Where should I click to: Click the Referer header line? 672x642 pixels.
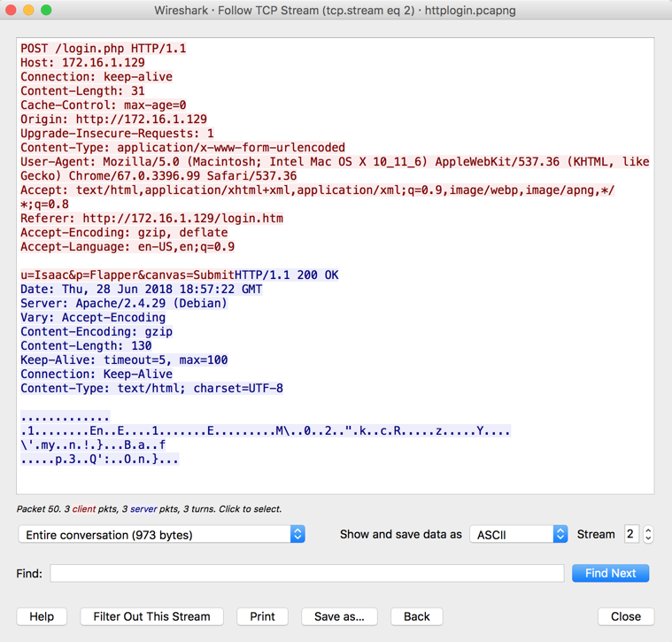[x=151, y=219]
